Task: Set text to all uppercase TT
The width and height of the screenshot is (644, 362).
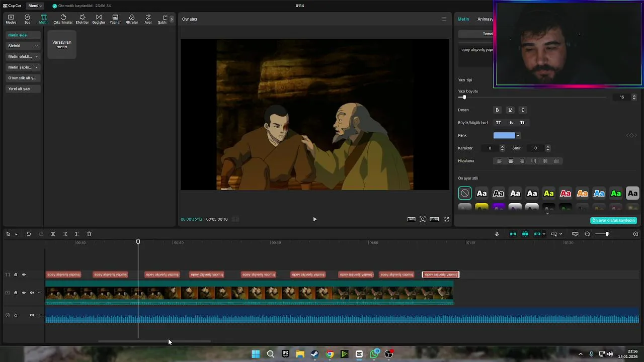Action: tap(499, 123)
